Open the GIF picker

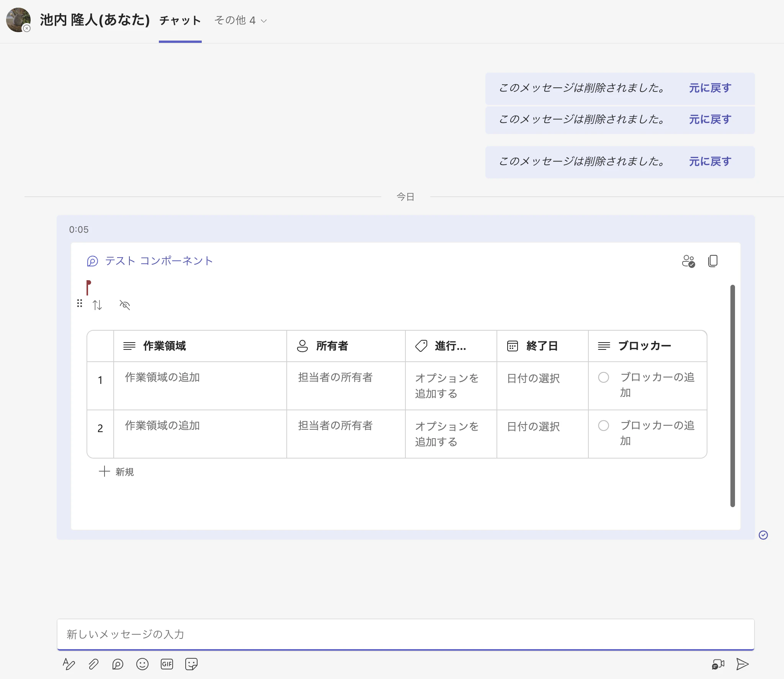click(167, 664)
